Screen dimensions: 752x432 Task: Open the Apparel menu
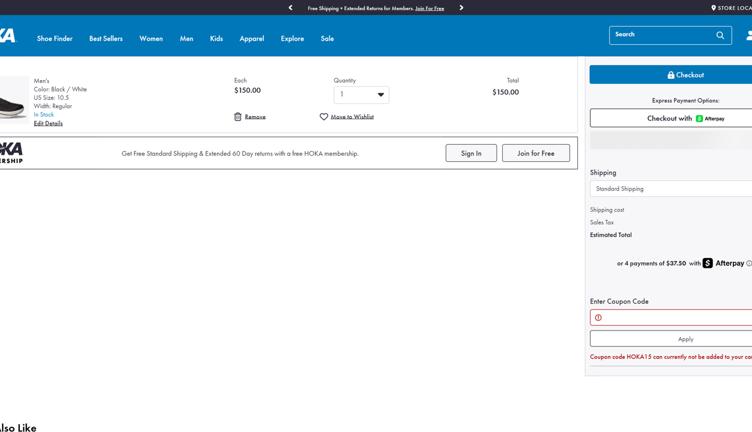[252, 38]
